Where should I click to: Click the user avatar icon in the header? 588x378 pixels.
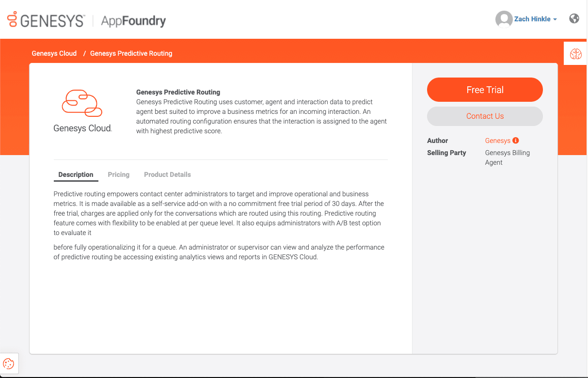point(504,19)
